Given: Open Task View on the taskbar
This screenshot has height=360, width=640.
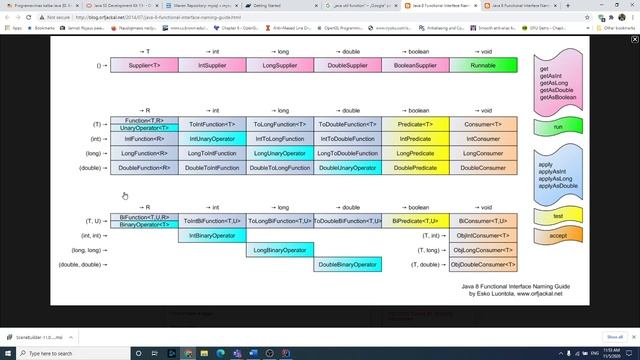Looking at the screenshot, I should click(x=155, y=353).
